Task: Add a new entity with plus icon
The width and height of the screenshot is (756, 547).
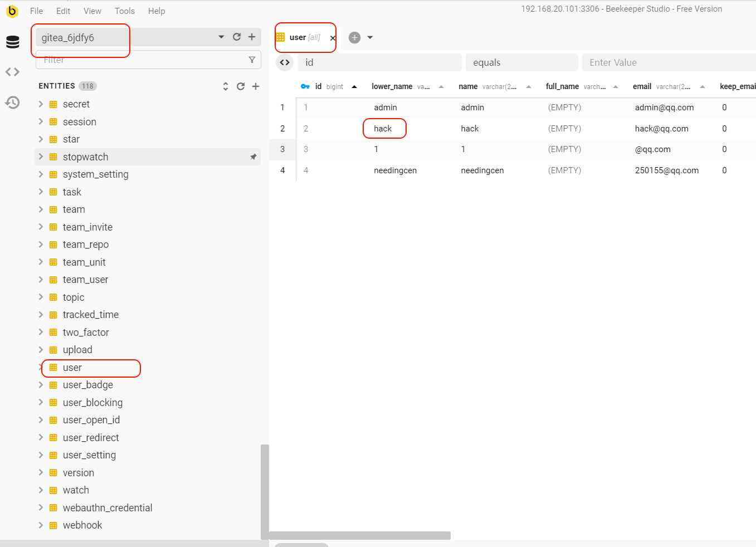Action: tap(256, 86)
